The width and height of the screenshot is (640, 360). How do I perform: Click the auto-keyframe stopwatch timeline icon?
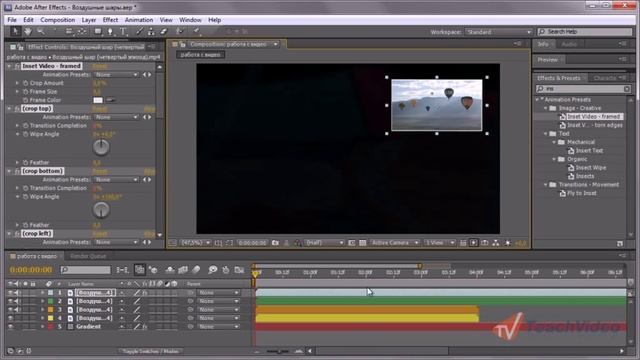tap(226, 270)
